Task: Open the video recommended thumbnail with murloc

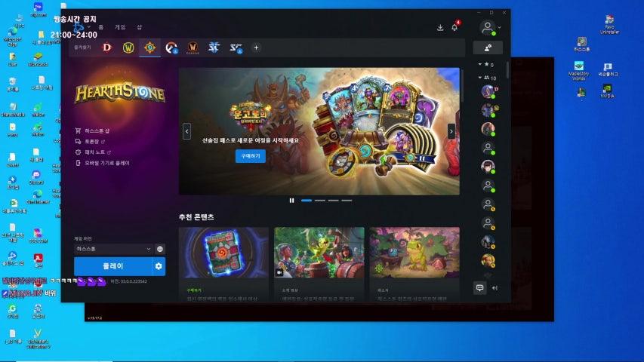Action: (319, 253)
